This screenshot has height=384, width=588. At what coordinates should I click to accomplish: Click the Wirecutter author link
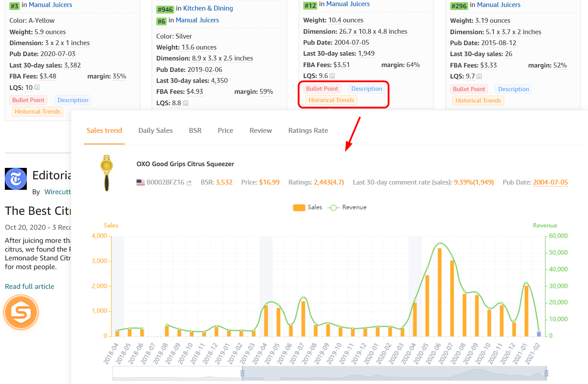tap(57, 192)
